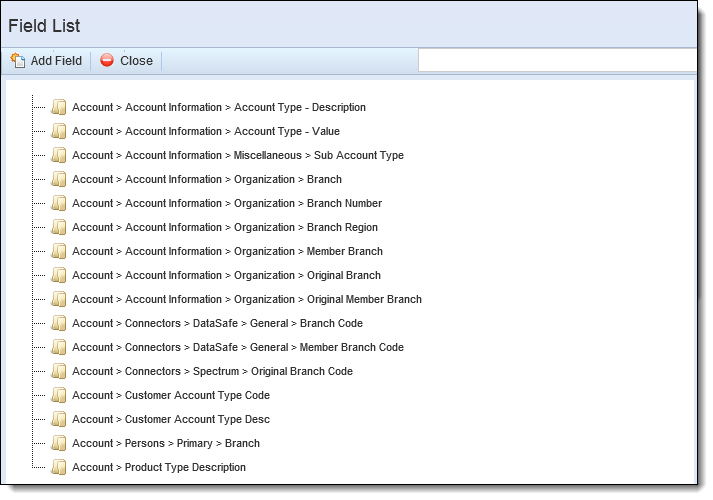713x500 pixels.
Task: Select Customer Account Type Desc field
Action: coord(171,419)
